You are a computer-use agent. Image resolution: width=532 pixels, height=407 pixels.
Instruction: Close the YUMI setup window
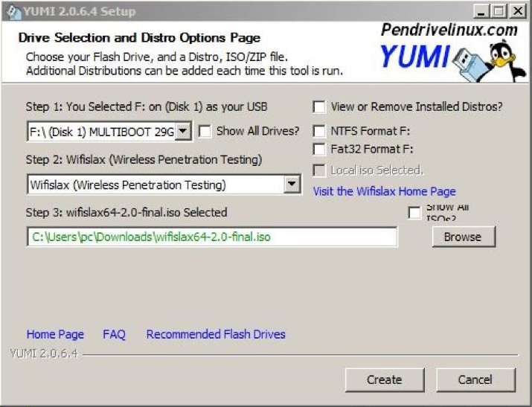pos(516,11)
